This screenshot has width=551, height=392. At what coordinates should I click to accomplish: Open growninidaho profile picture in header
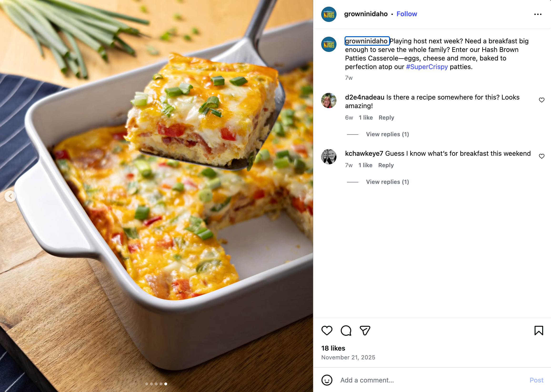click(x=329, y=15)
